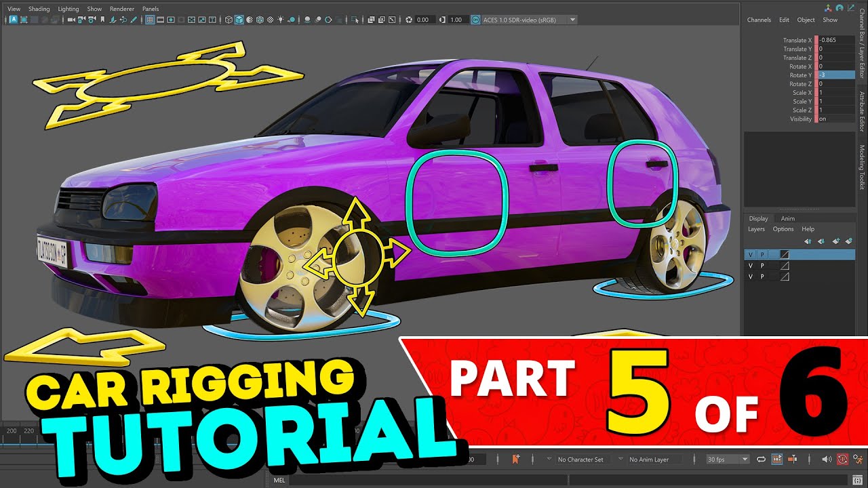Open Camera Attributes icon

92,20
